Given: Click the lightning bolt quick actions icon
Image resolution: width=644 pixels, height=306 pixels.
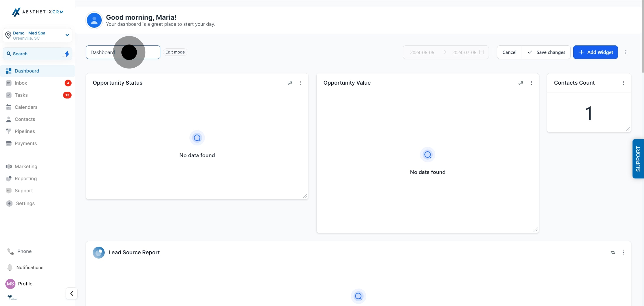Looking at the screenshot, I should point(67,54).
